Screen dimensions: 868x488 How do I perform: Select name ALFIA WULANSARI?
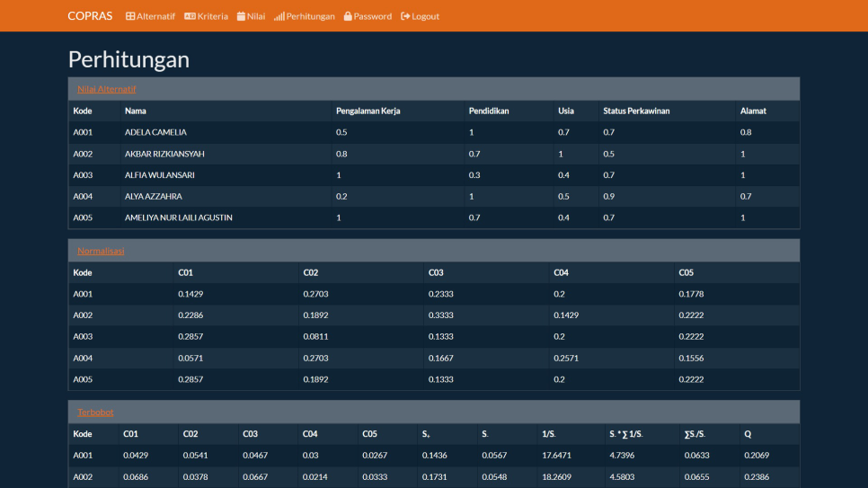click(x=159, y=175)
